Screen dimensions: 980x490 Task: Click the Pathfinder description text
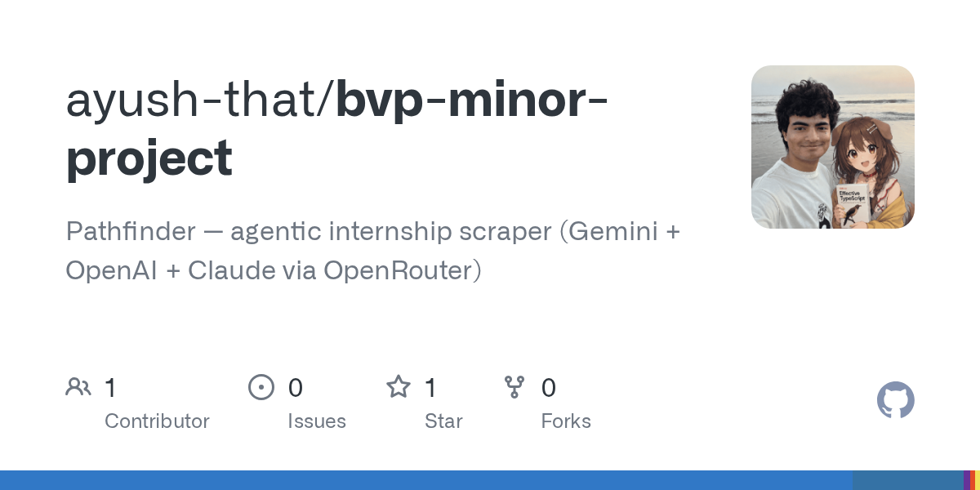(x=373, y=251)
